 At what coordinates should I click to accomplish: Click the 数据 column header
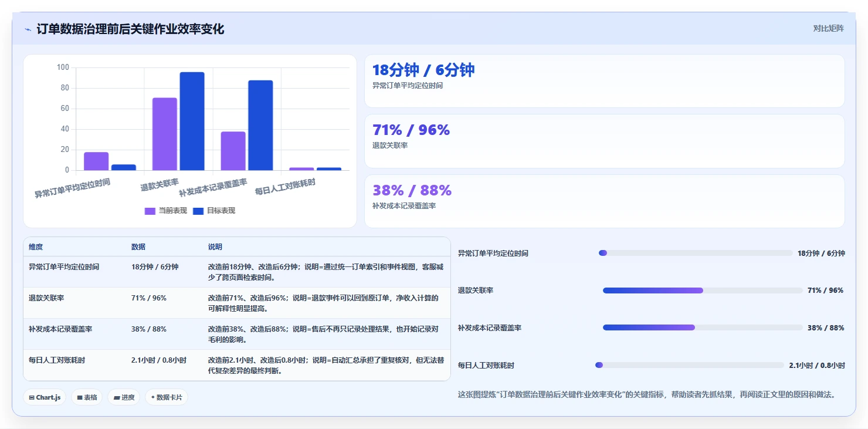pos(138,247)
